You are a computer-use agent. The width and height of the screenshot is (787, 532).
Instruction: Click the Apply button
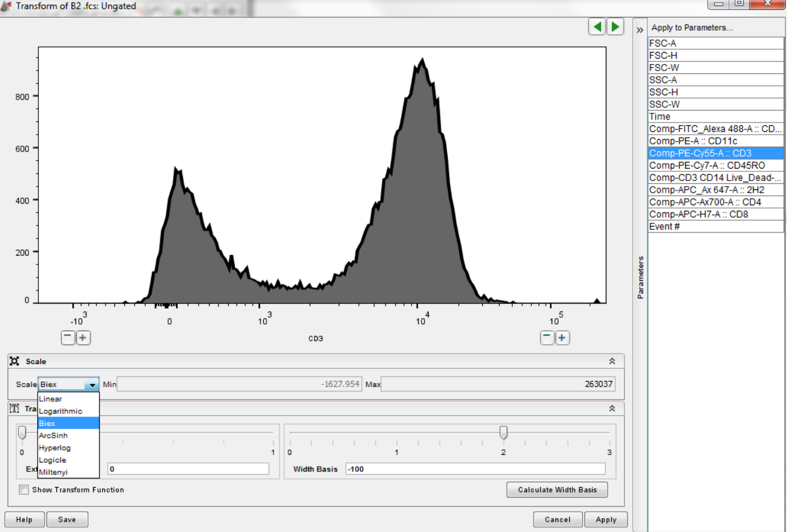click(606, 519)
